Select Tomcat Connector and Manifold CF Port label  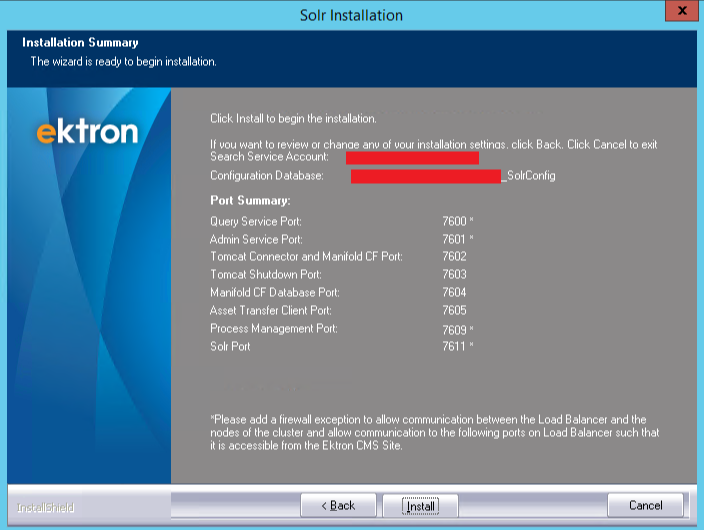point(306,256)
